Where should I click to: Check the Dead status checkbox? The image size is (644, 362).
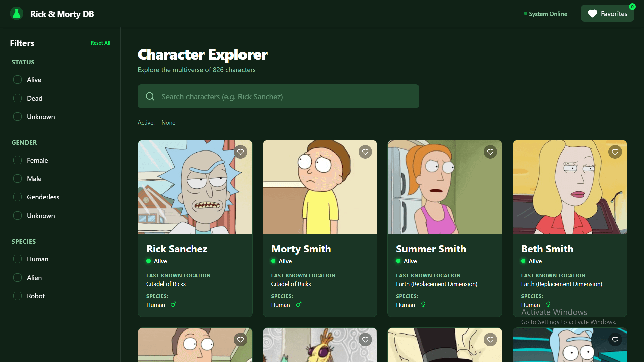[x=17, y=98]
